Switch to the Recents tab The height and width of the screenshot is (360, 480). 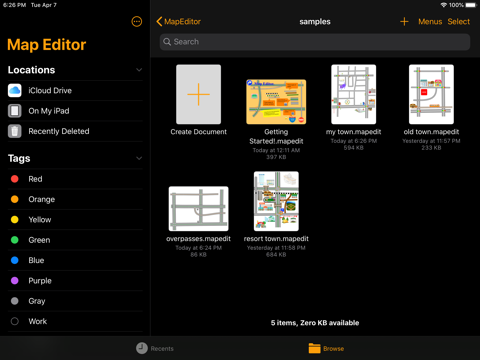(x=155, y=348)
